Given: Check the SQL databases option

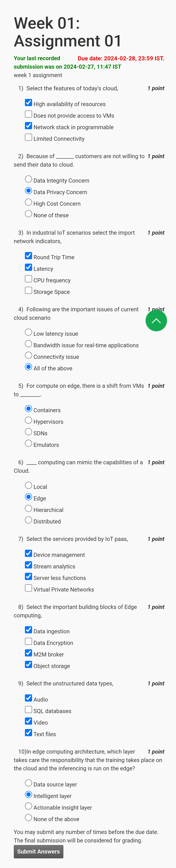Looking at the screenshot, I should (29, 710).
